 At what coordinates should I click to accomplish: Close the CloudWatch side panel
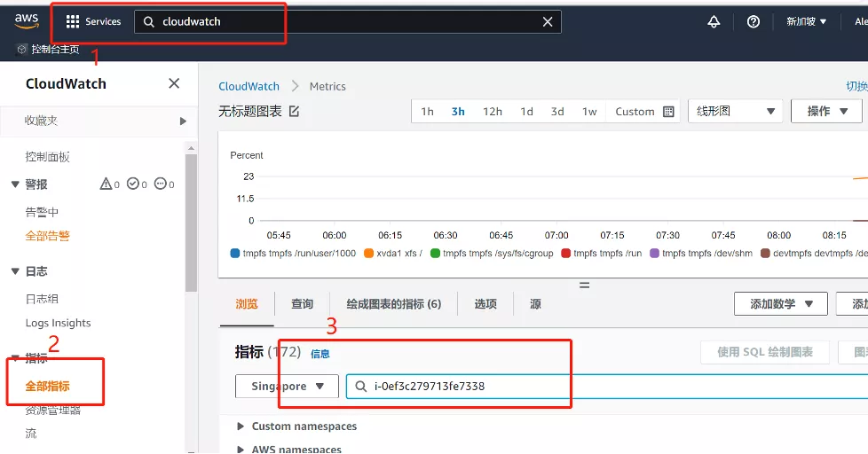coord(174,83)
